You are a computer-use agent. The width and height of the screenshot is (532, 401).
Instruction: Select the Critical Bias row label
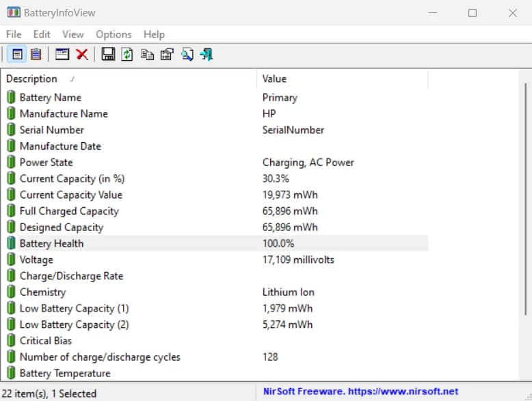[x=46, y=341]
